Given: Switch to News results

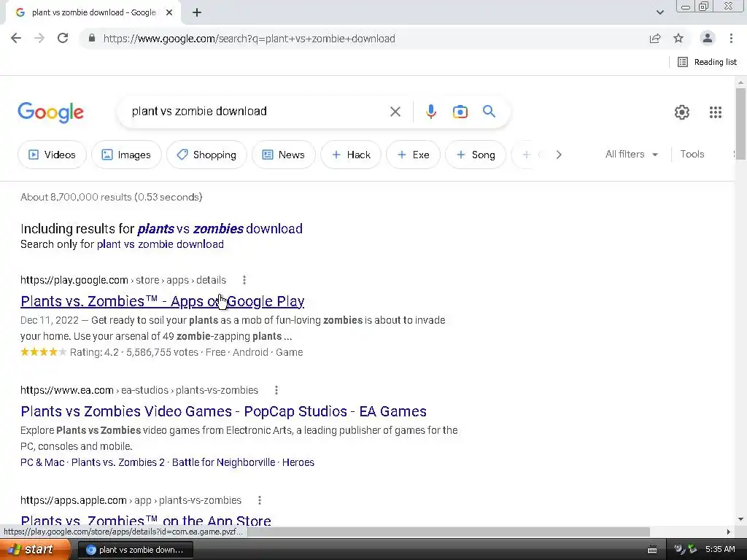Looking at the screenshot, I should point(284,155).
